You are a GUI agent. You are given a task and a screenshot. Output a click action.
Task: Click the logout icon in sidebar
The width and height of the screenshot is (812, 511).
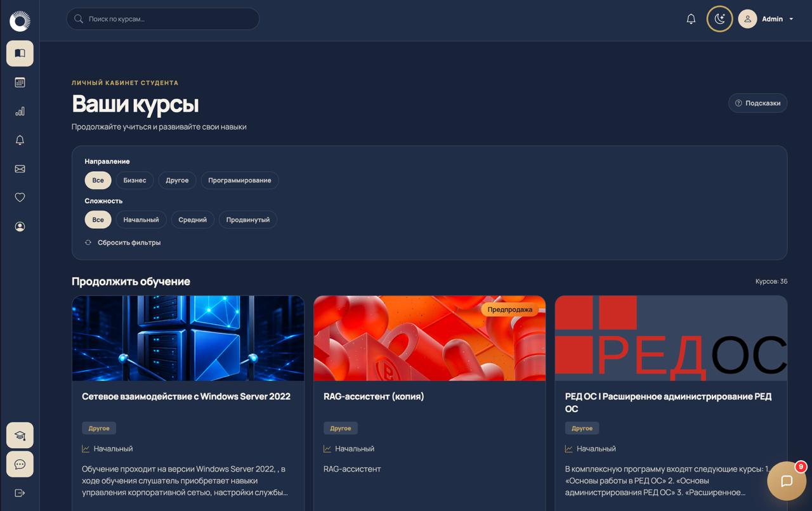20,493
